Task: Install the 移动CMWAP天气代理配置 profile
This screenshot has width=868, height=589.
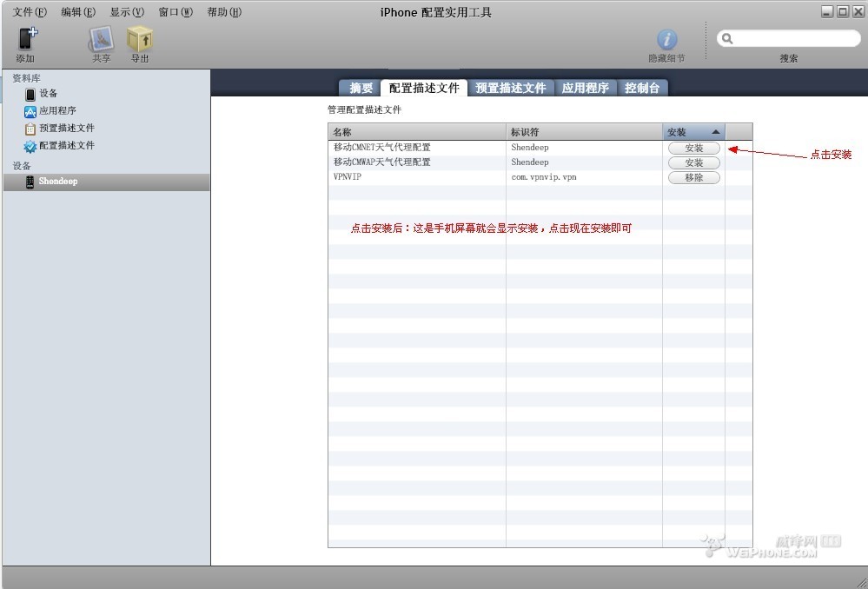Action: [x=694, y=163]
